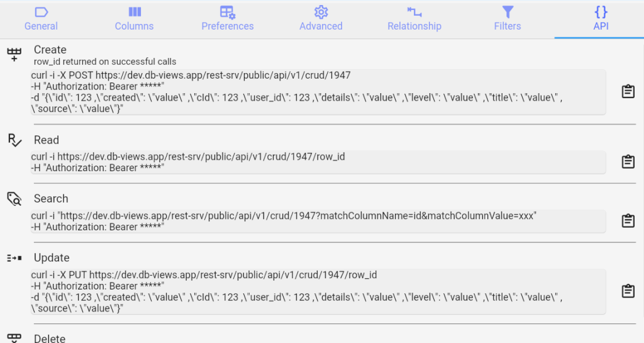Copy the Read curl command to clipboard
This screenshot has width=644, height=343.
tap(627, 162)
